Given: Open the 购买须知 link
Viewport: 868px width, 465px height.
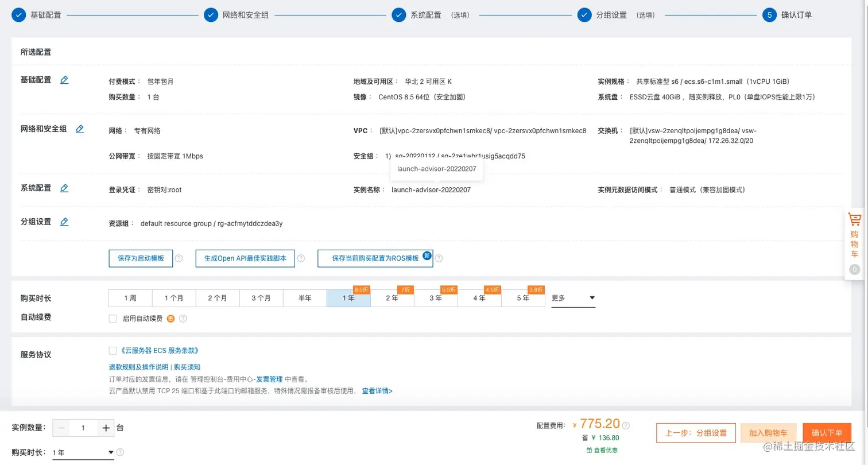Looking at the screenshot, I should click(x=187, y=367).
